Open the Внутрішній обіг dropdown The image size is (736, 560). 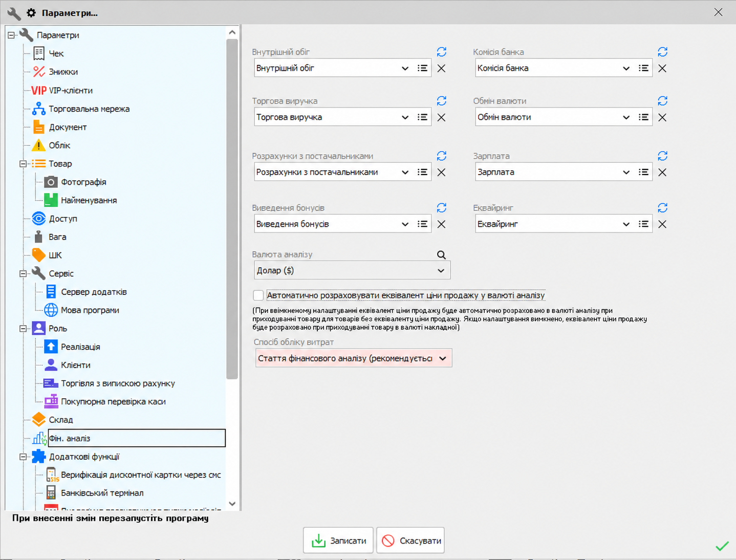click(405, 68)
